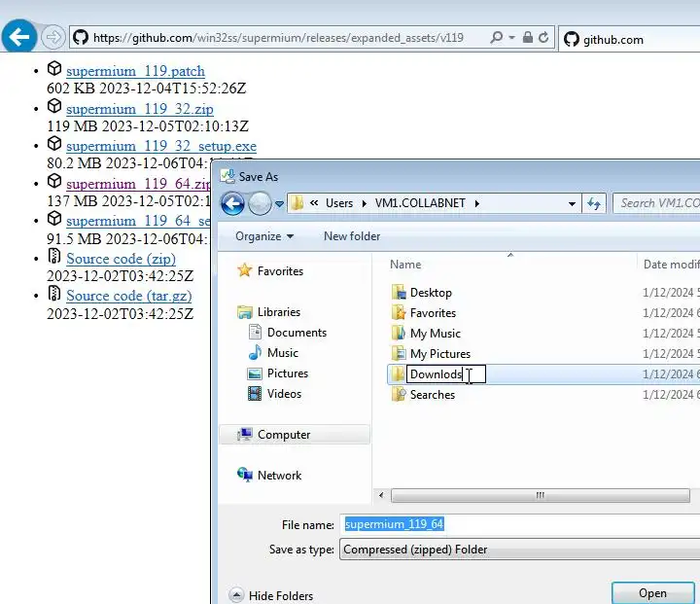
Task: Click Hide Folders toggle
Action: pos(271,595)
